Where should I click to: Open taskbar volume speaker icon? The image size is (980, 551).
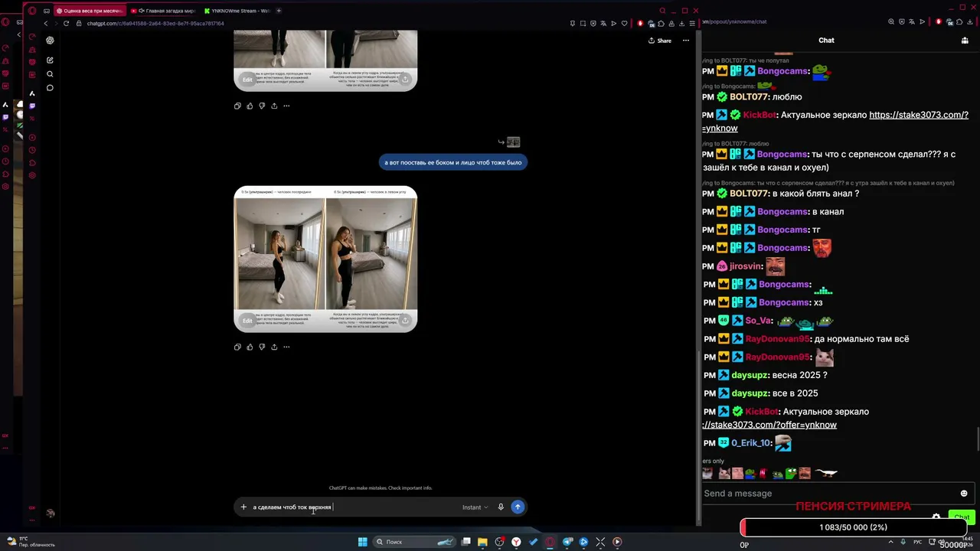(x=940, y=542)
